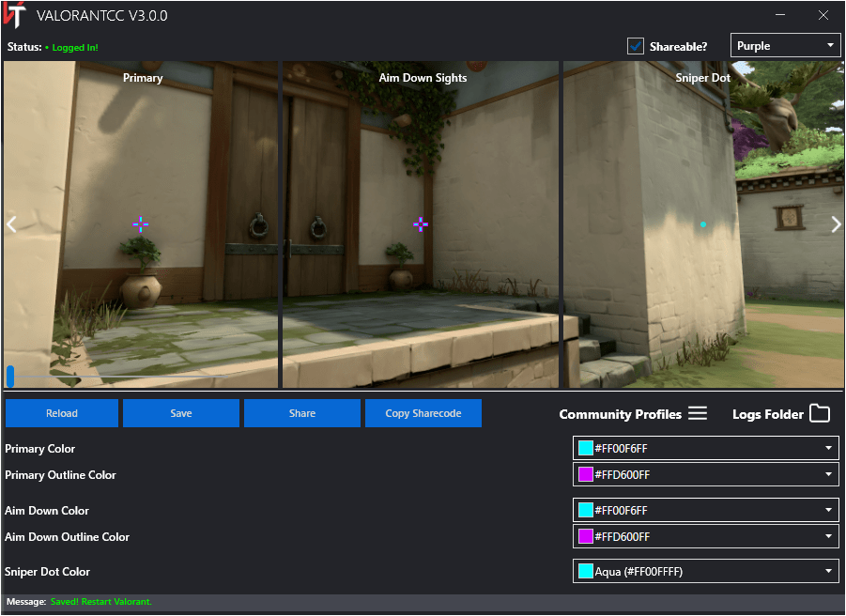Open the Purple profile dropdown
Viewport: 846px width, 616px height.
click(x=785, y=46)
